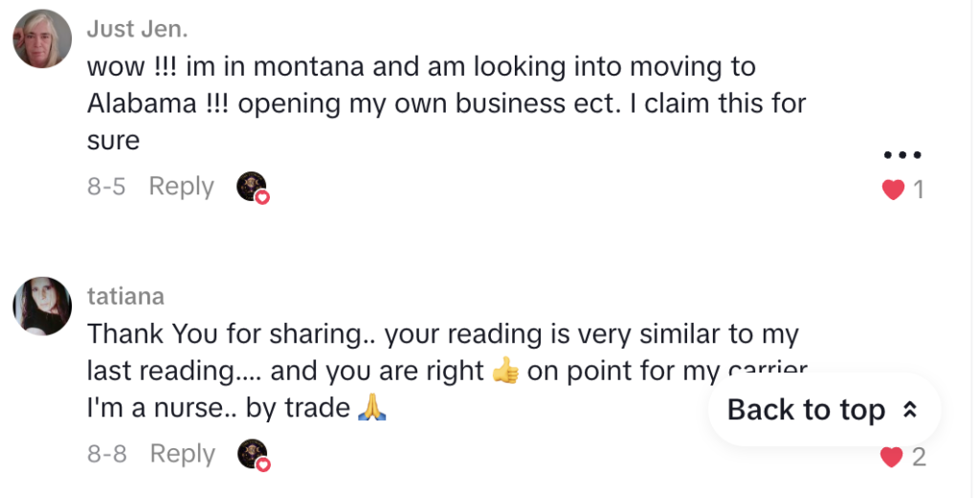
Task: Click the Back to top button
Action: [824, 410]
